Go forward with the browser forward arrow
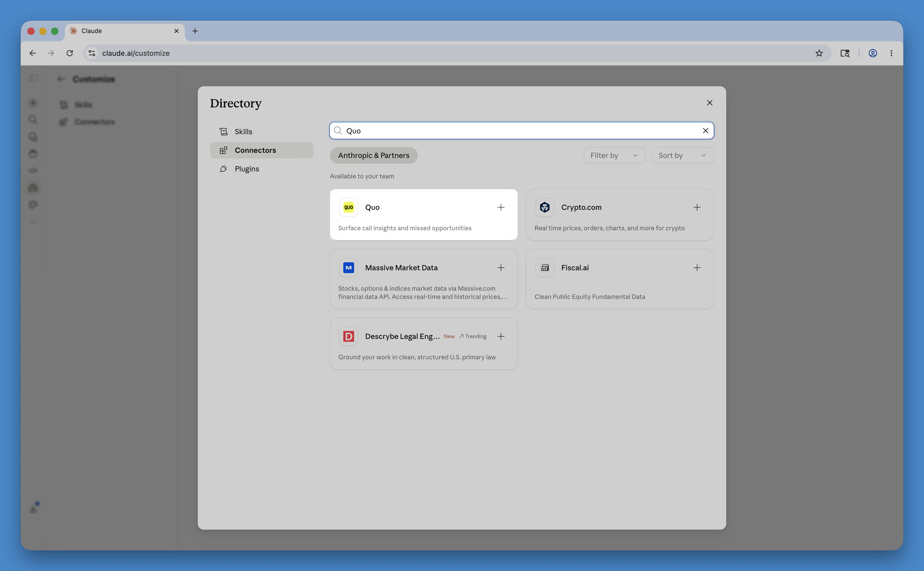Image resolution: width=924 pixels, height=571 pixels. coord(51,53)
